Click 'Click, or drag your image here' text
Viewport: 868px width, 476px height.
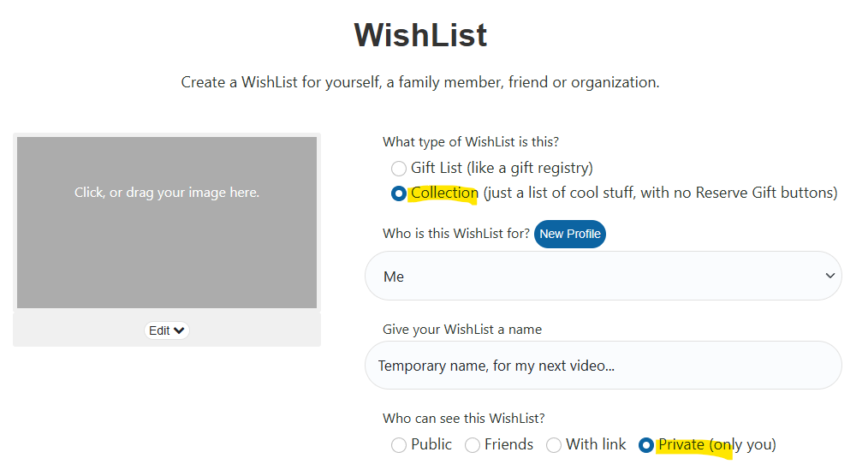[167, 193]
